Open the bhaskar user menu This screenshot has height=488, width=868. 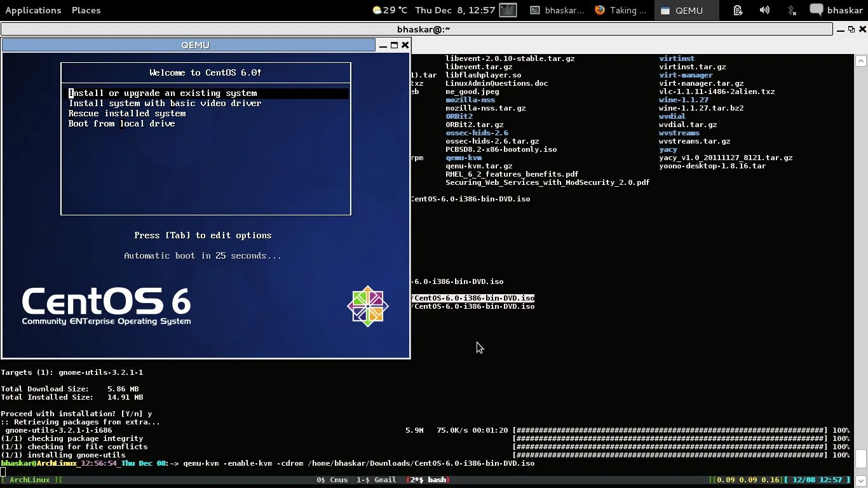click(x=844, y=10)
